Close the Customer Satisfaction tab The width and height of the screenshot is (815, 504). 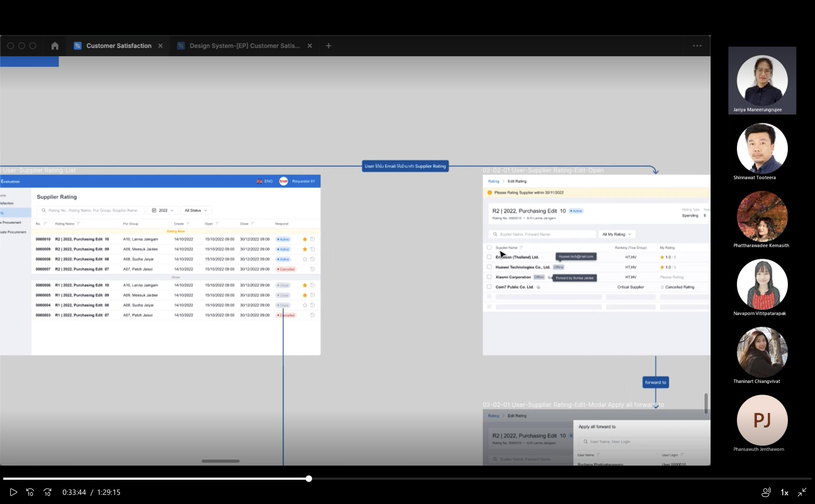click(160, 46)
